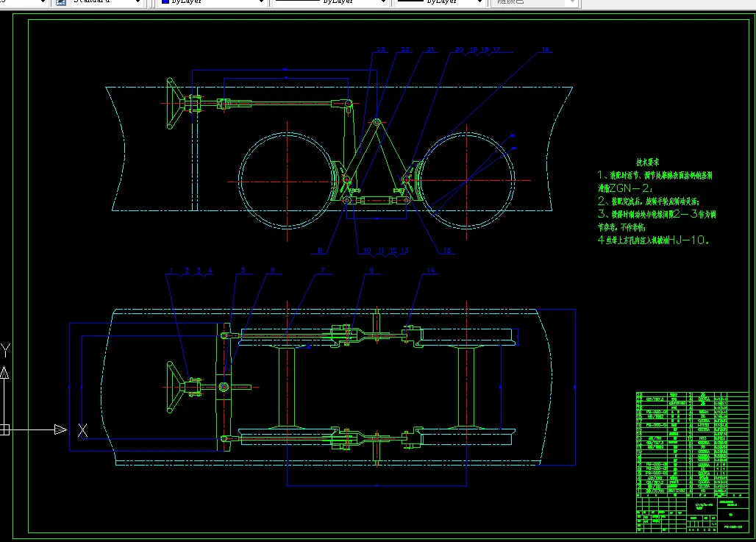The height and width of the screenshot is (542, 756).
Task: Select part callout number 8
Action: (320, 250)
